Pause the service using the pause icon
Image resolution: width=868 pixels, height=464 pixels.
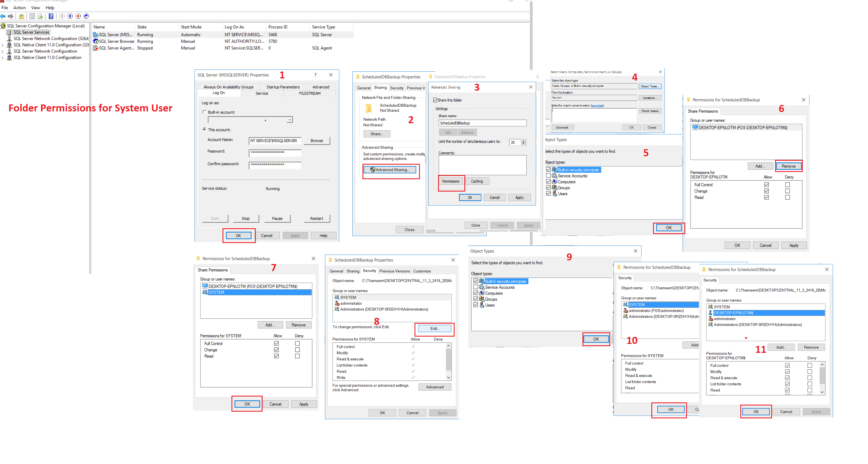pos(70,16)
